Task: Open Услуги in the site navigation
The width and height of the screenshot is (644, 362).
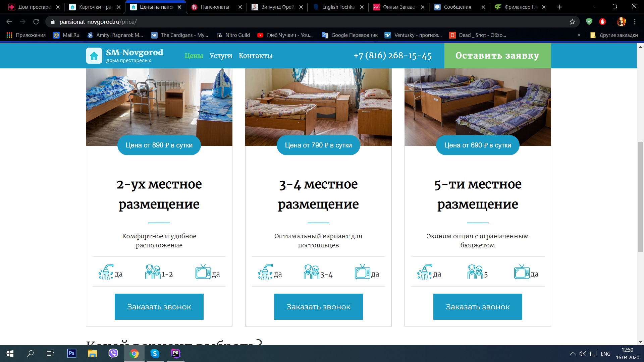Action: [x=221, y=56]
